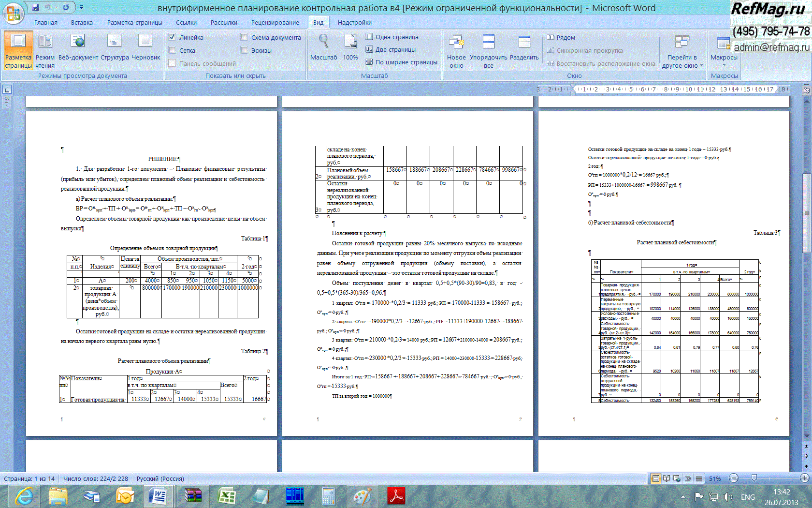Open Quick Access Toolbar customize arrow

(x=82, y=8)
